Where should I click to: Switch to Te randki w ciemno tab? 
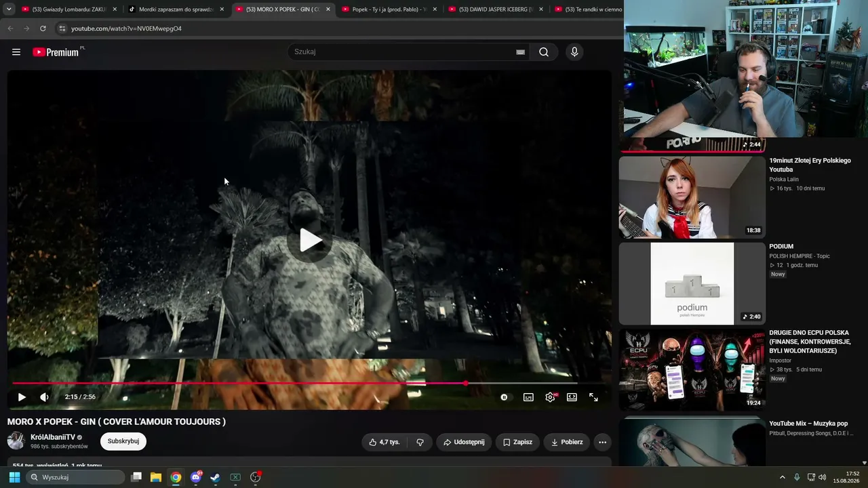pyautogui.click(x=587, y=9)
